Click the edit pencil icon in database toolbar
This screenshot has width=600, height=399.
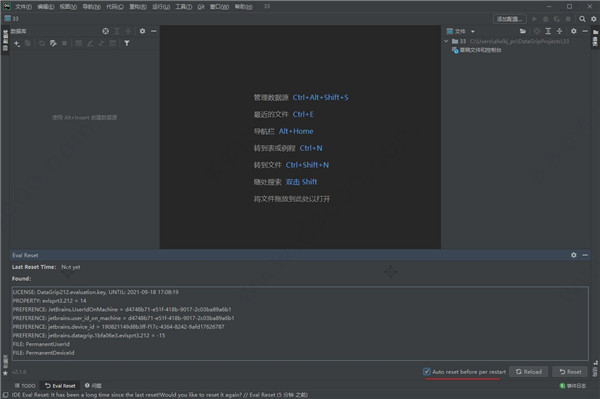pos(90,44)
